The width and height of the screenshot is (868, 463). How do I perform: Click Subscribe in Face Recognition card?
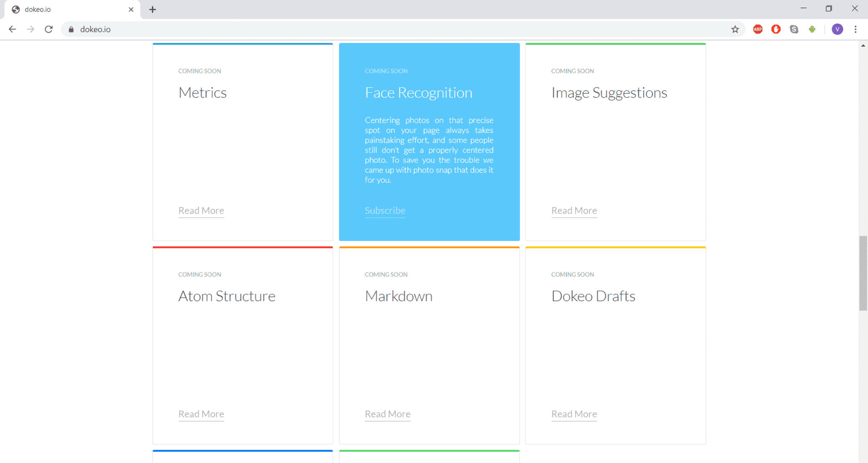tap(385, 210)
